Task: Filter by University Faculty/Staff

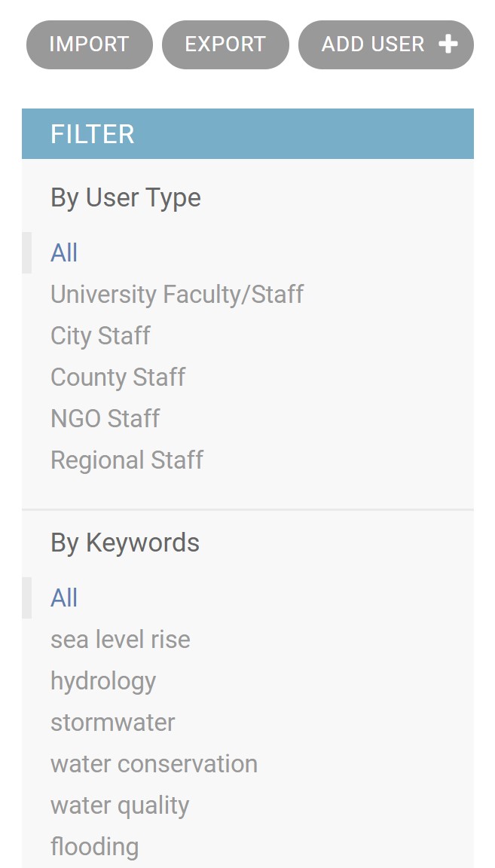Action: point(177,295)
